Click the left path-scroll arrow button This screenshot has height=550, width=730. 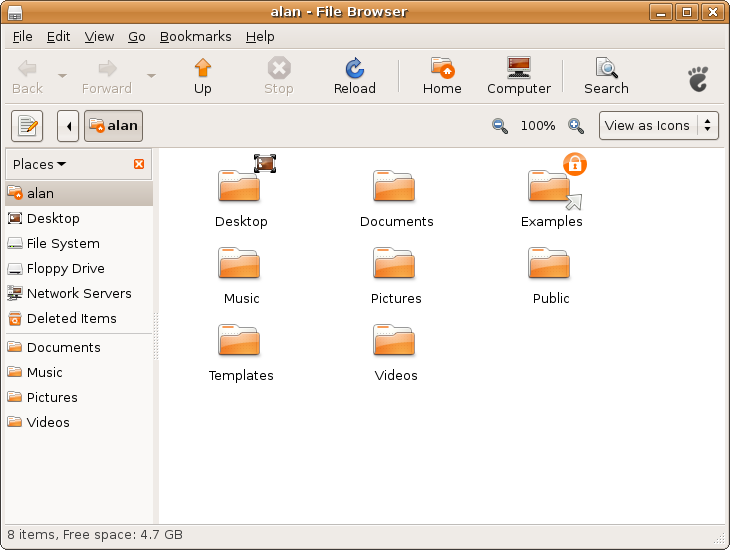click(68, 126)
